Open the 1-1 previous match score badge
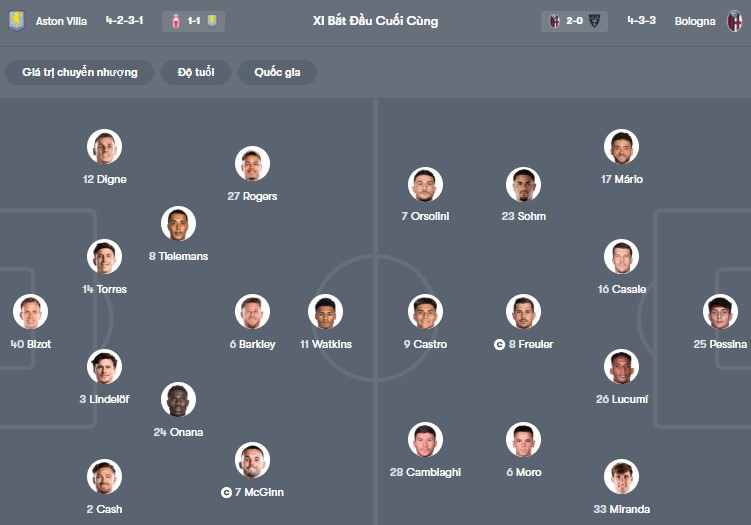Screen dimensions: 751x525 coord(194,21)
